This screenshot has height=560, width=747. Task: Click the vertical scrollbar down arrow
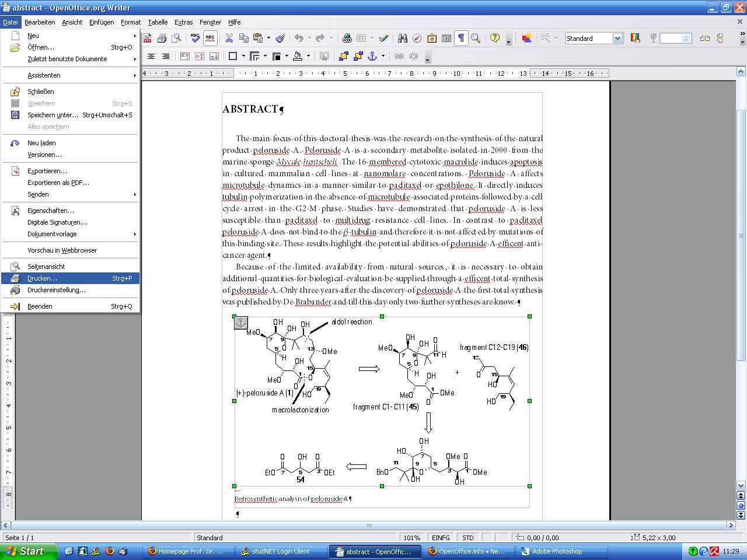(x=741, y=485)
